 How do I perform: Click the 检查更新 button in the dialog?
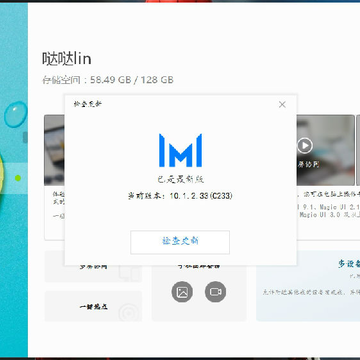coord(180,242)
